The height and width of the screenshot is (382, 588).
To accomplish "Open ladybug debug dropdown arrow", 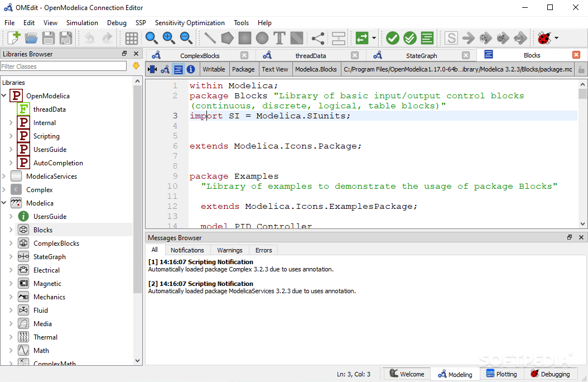I will point(557,38).
